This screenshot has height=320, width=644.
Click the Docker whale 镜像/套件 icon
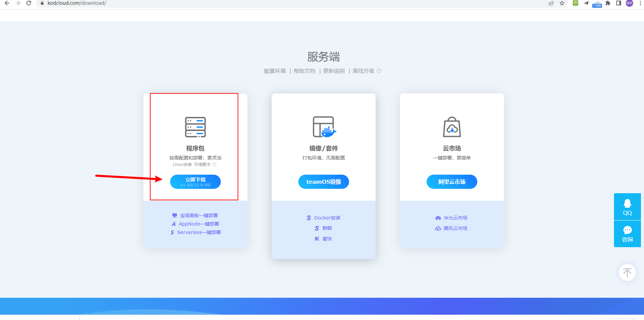click(324, 127)
